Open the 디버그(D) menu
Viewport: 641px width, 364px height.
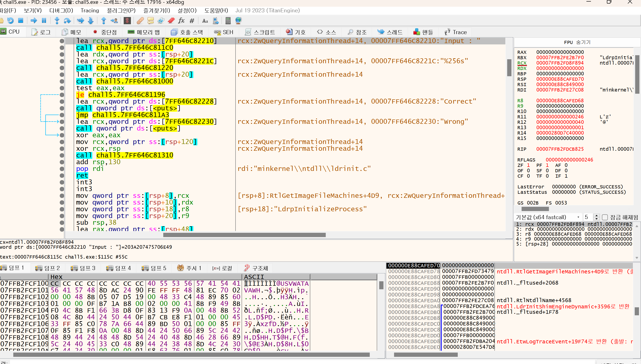point(61,11)
